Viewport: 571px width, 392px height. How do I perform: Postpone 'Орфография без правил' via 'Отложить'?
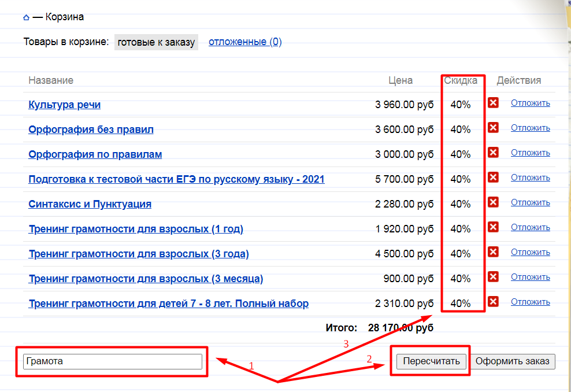tap(530, 128)
